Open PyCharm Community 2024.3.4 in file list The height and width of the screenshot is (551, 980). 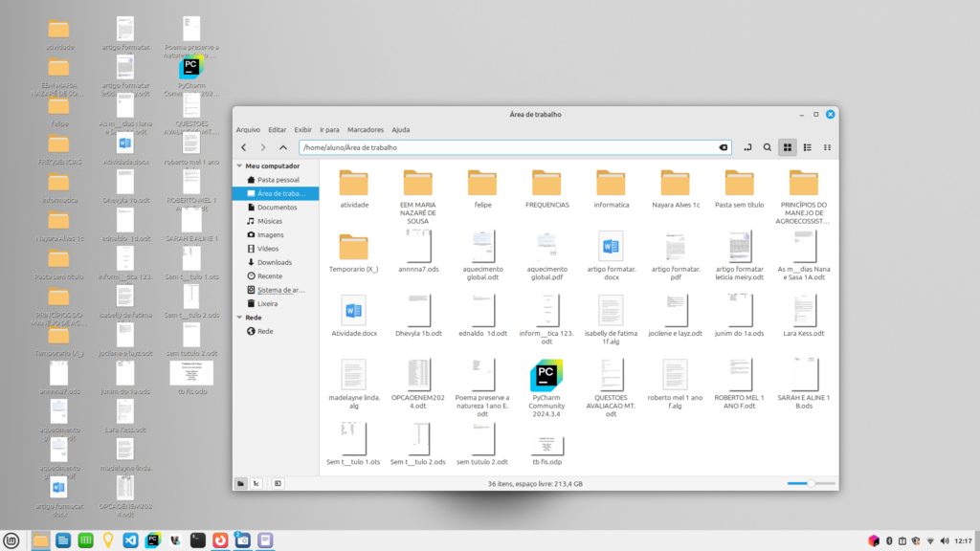click(x=546, y=375)
